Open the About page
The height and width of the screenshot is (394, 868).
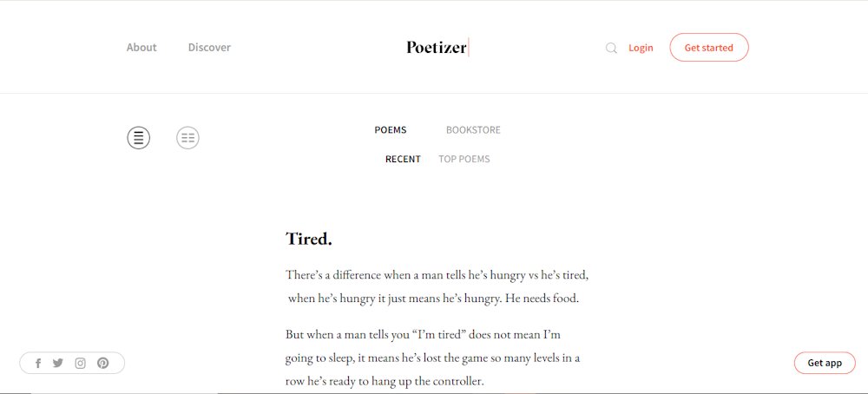point(141,48)
